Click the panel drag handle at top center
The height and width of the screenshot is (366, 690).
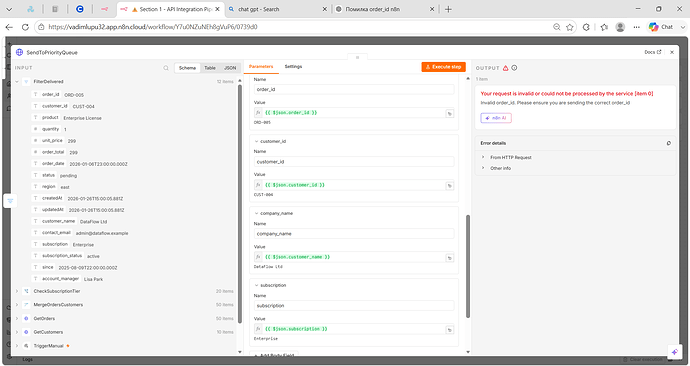(x=357, y=58)
